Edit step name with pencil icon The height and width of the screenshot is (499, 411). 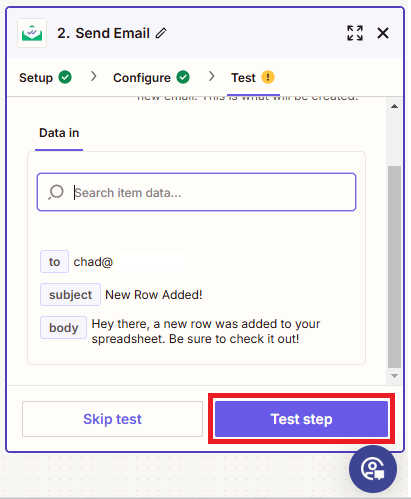pos(161,33)
